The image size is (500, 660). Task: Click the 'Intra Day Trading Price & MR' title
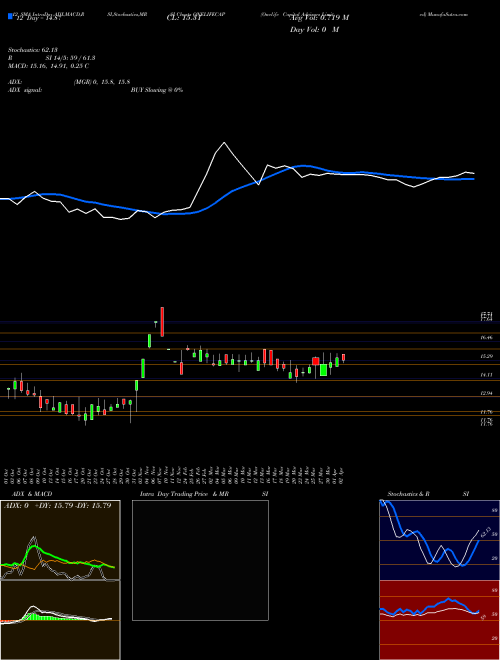click(184, 494)
